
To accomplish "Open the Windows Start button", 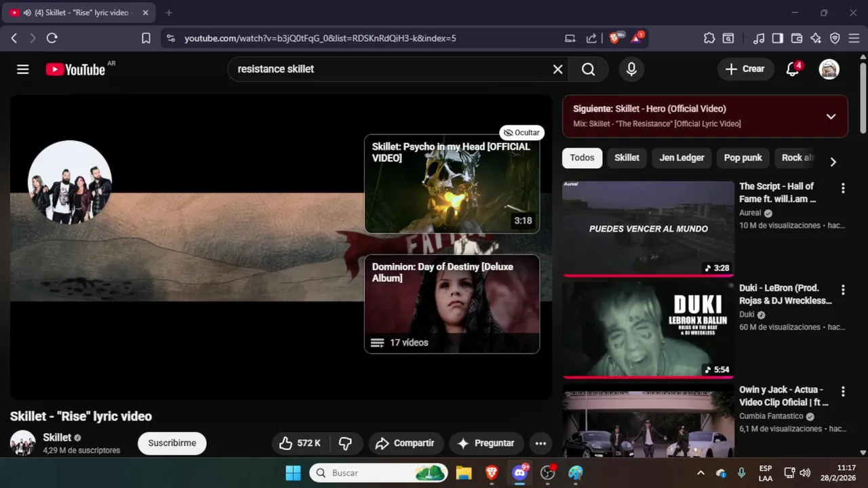I will point(293,472).
